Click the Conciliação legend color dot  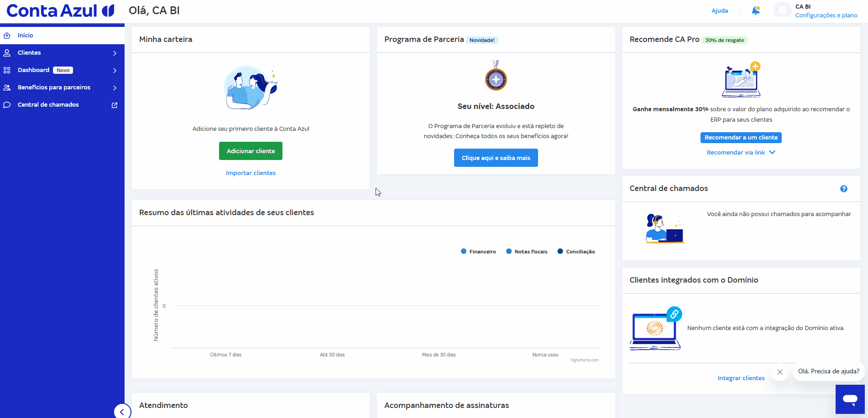[560, 251]
